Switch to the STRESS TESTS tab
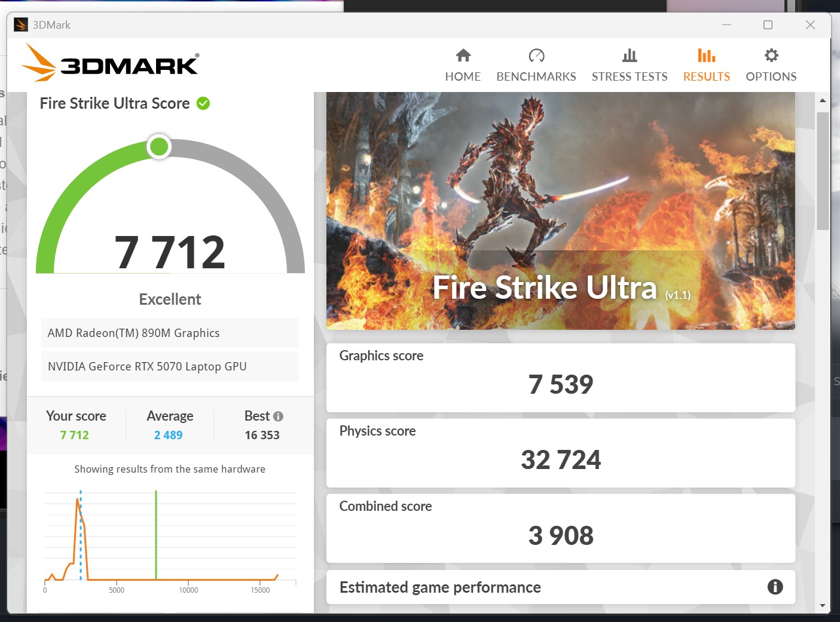Screen dimensions: 840x622 (630, 76)
